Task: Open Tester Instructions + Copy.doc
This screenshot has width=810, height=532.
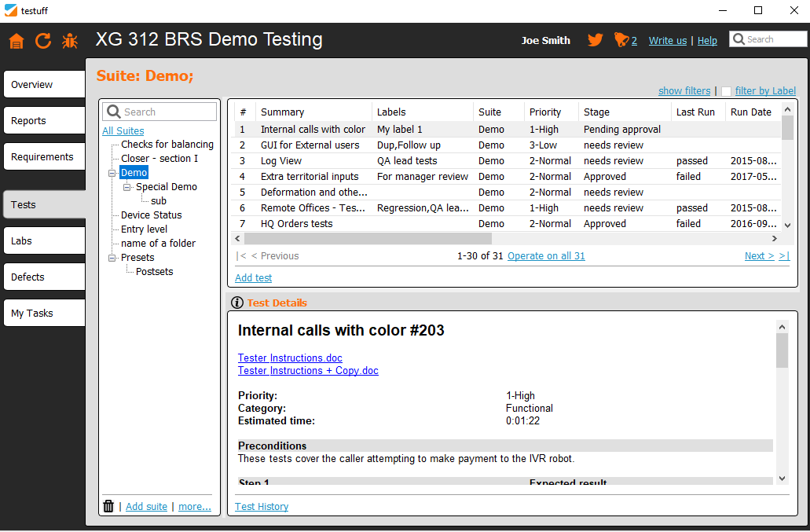Action: pyautogui.click(x=308, y=370)
